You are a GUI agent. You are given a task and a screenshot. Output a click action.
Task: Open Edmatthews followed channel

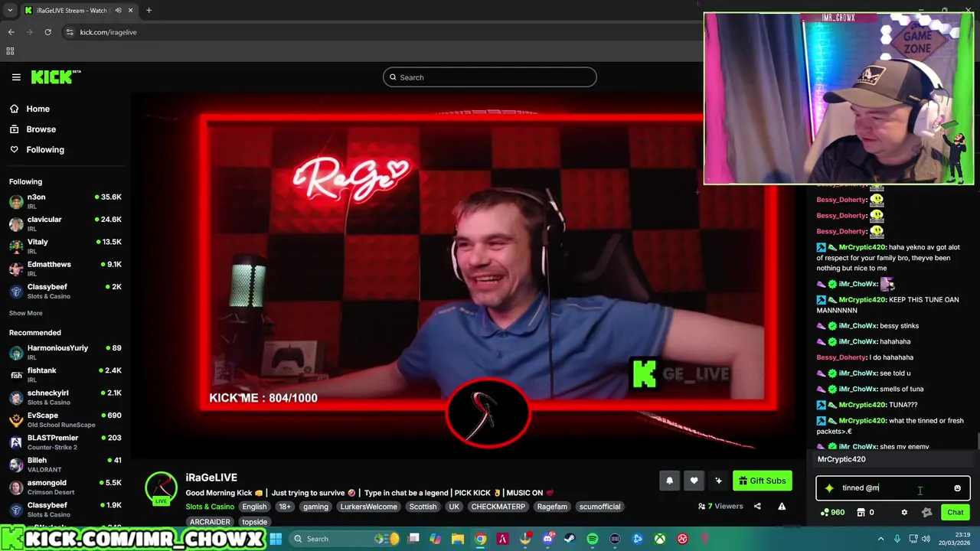[65, 269]
